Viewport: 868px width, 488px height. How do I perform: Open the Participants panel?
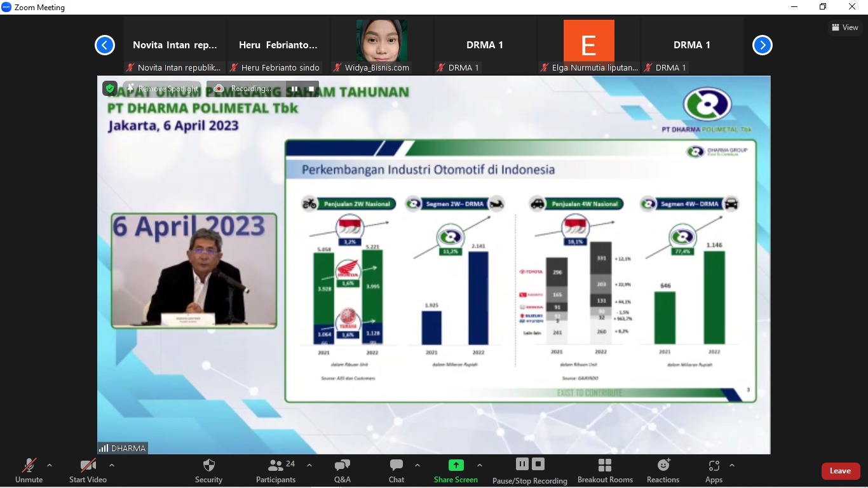pyautogui.click(x=276, y=465)
